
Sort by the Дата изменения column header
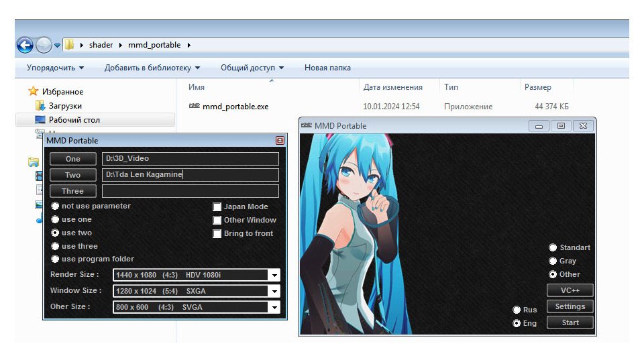point(392,87)
